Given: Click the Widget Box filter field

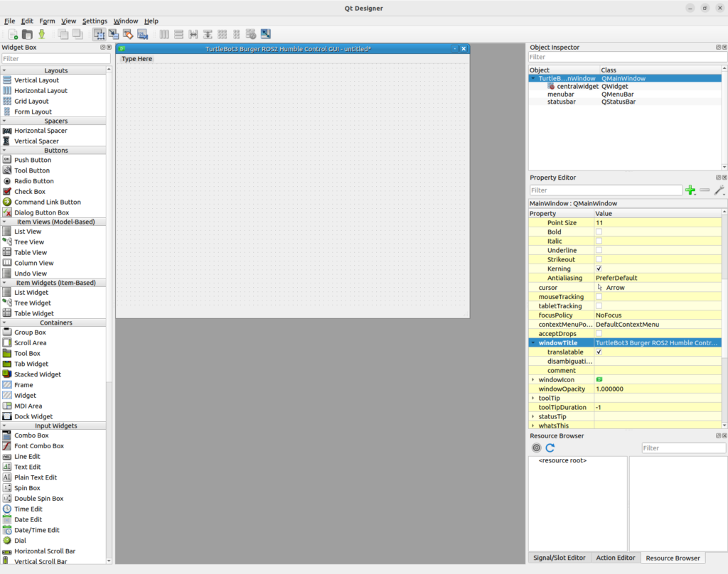Looking at the screenshot, I should click(55, 59).
